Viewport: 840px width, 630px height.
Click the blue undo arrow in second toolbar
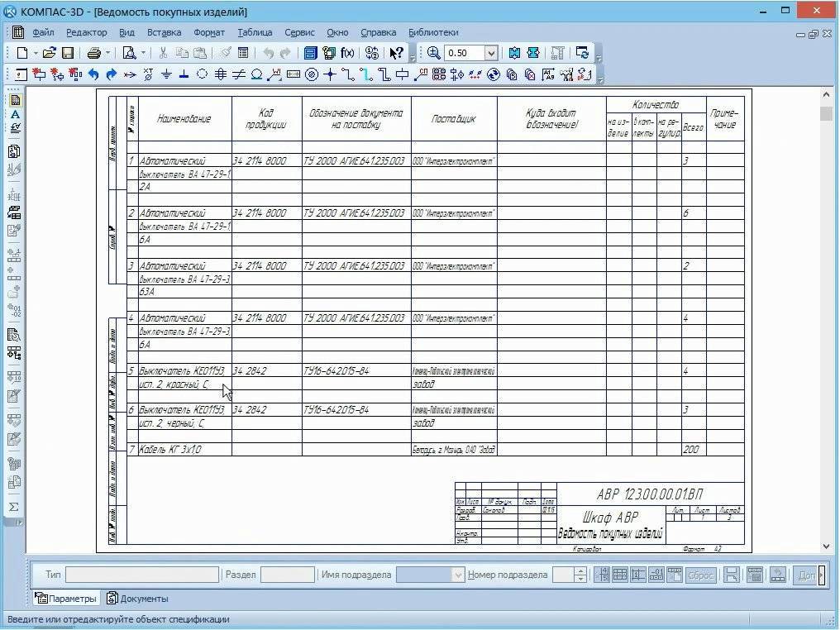pyautogui.click(x=93, y=74)
